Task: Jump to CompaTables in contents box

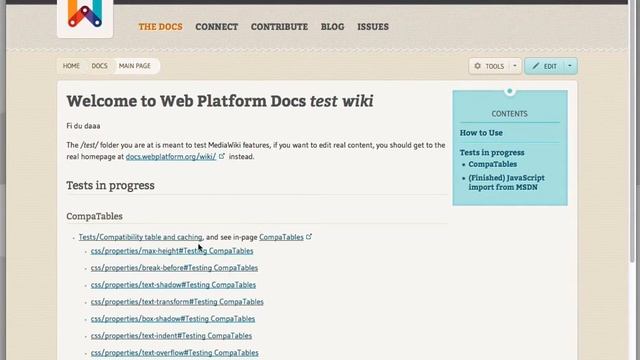Action: (x=493, y=164)
